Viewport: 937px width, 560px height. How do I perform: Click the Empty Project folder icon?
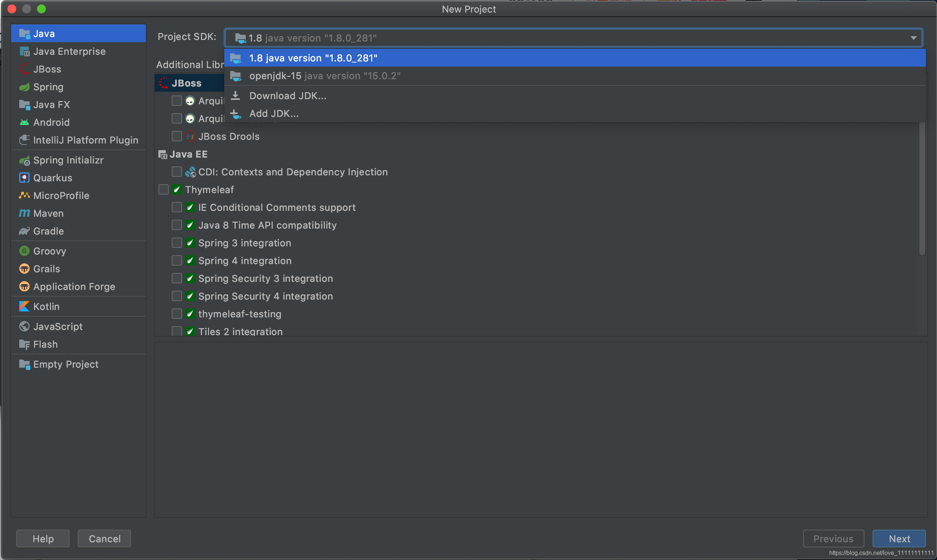(x=24, y=364)
